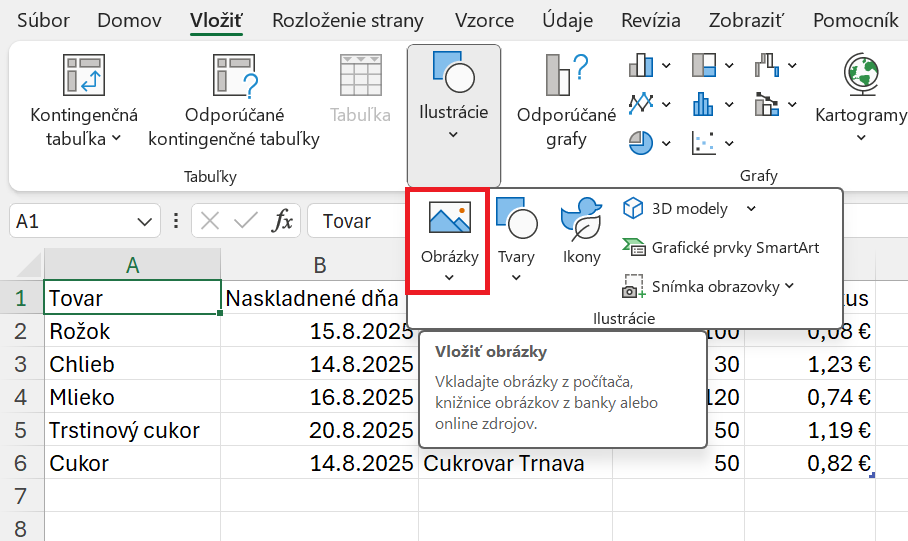Expand the 3D modely dropdown arrow
Screen dimensions: 908x541
tap(751, 209)
